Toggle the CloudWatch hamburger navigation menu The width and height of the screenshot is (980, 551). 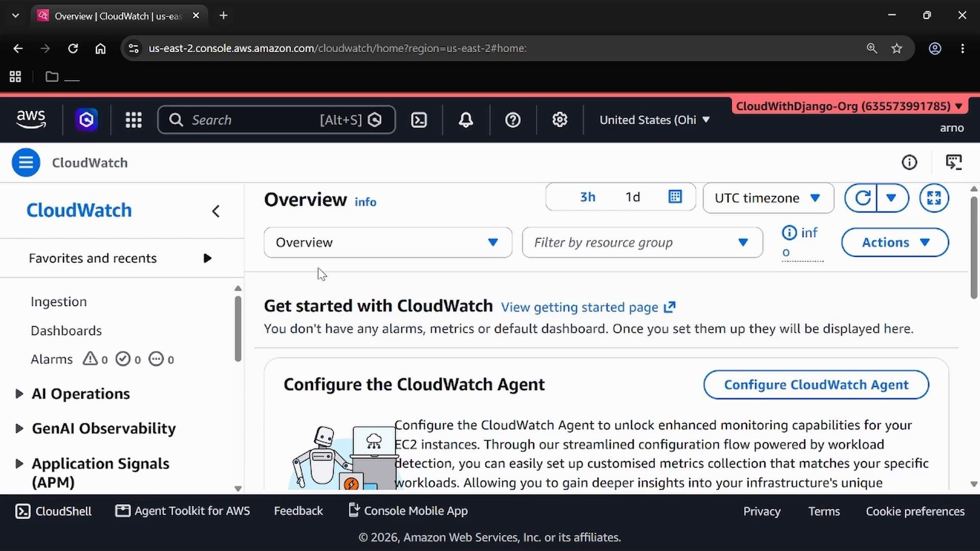coord(26,163)
